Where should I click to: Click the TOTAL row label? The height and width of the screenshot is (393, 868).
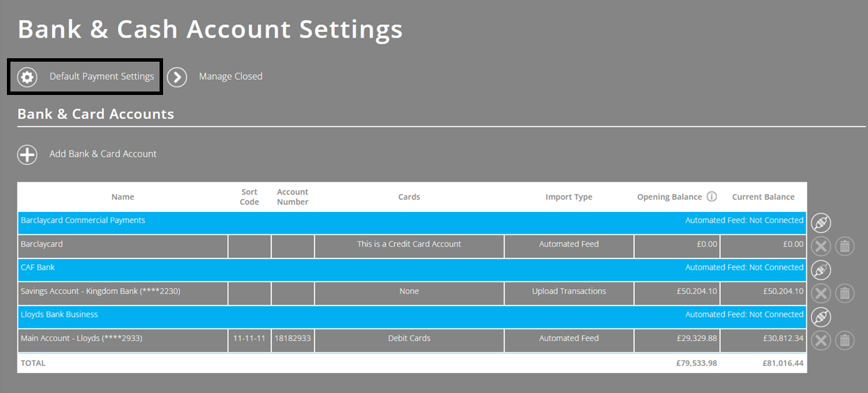[33, 363]
